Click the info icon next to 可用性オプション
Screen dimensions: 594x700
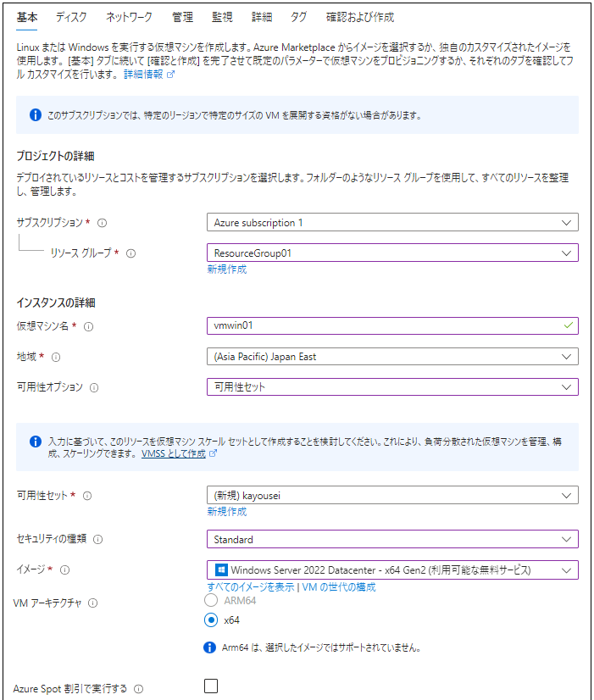coord(94,387)
